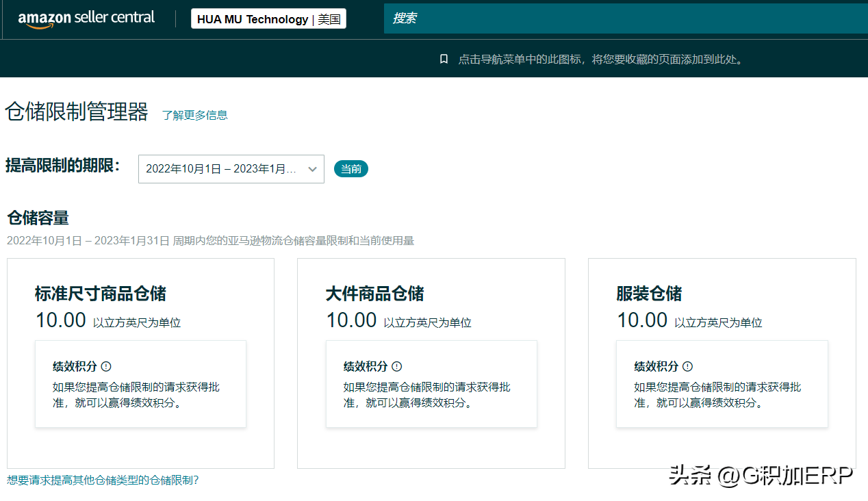This screenshot has height=501, width=868.
Task: Select the 标准尺寸商品仓储 capacity card
Action: (140, 363)
